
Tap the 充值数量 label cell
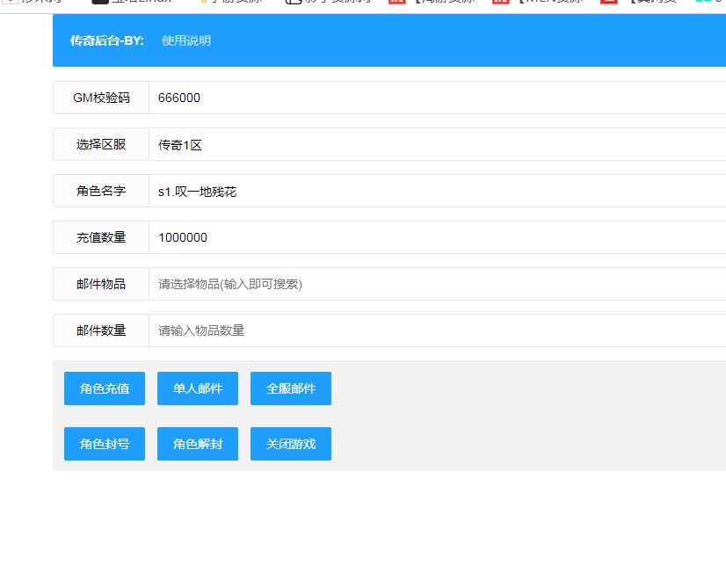101,237
